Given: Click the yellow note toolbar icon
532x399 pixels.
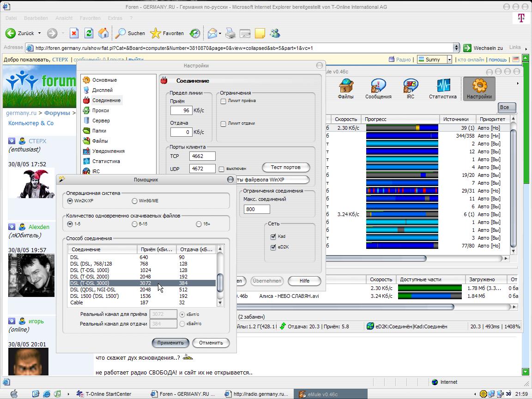Looking at the screenshot, I should coord(260,33).
